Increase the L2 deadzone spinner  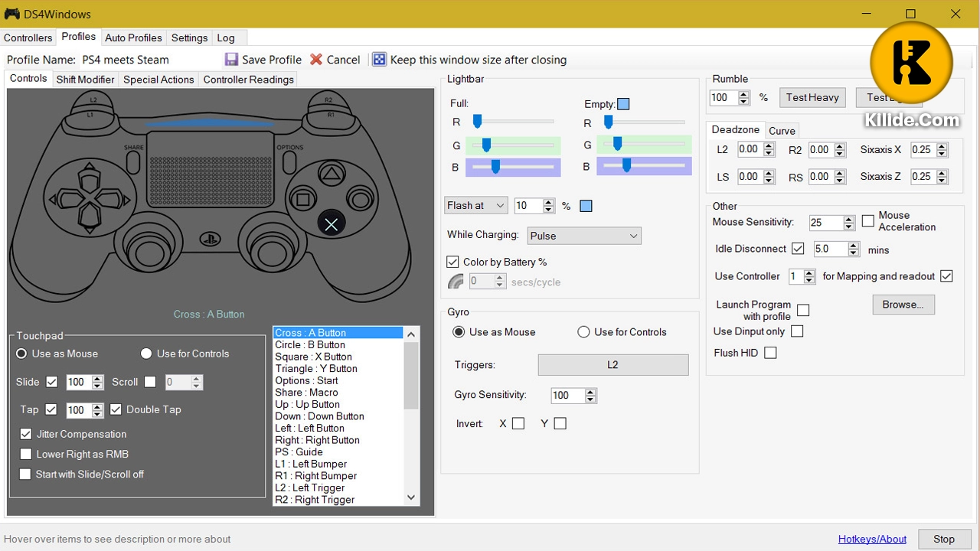769,146
